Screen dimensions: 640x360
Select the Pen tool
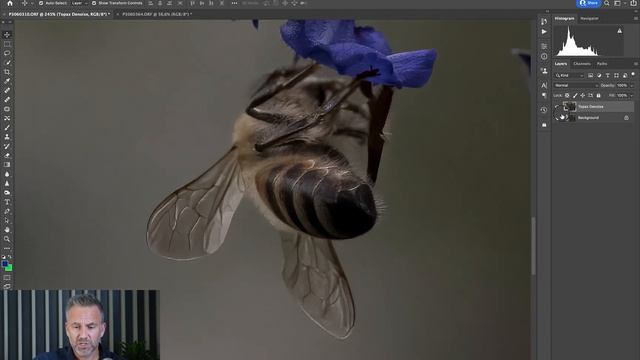tap(7, 211)
